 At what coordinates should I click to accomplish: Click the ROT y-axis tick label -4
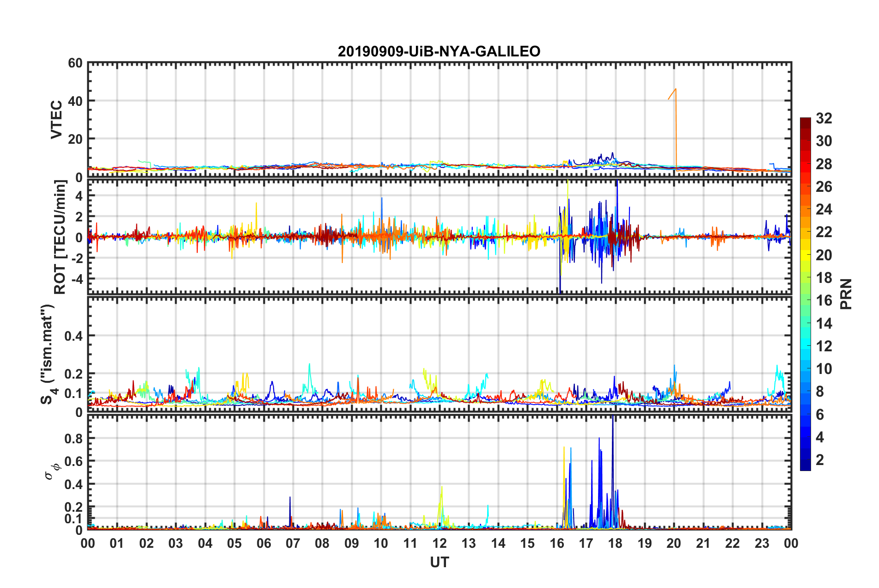pos(78,279)
